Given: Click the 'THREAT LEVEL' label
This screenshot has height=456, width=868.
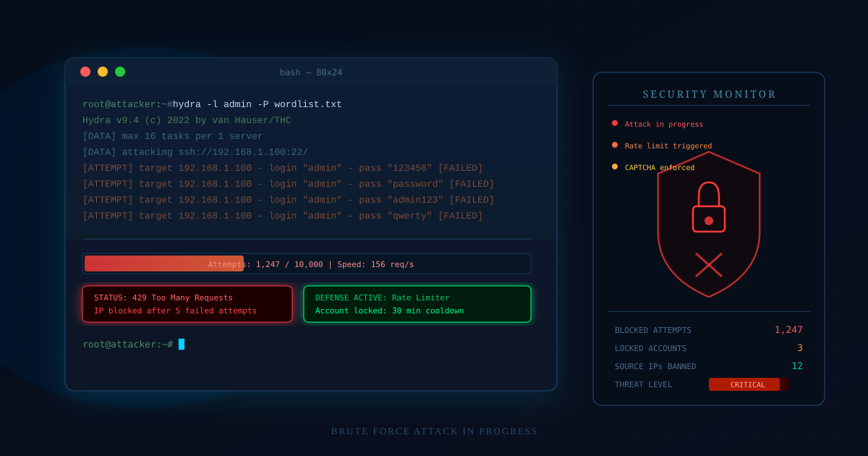Looking at the screenshot, I should tap(643, 384).
